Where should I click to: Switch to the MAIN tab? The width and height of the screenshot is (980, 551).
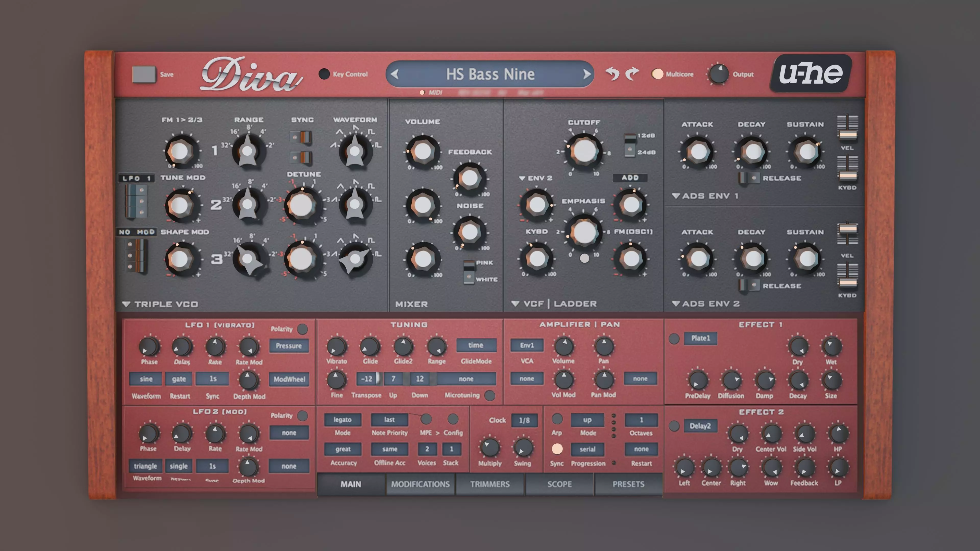(x=351, y=484)
